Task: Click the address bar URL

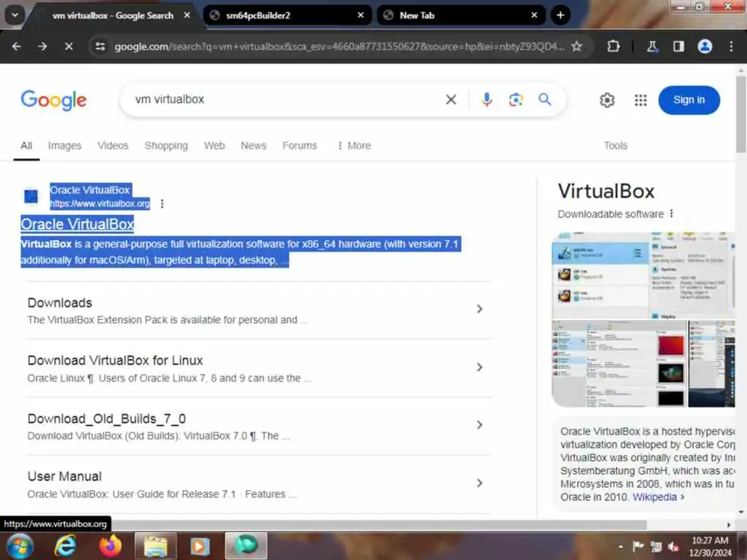Action: 339,47
